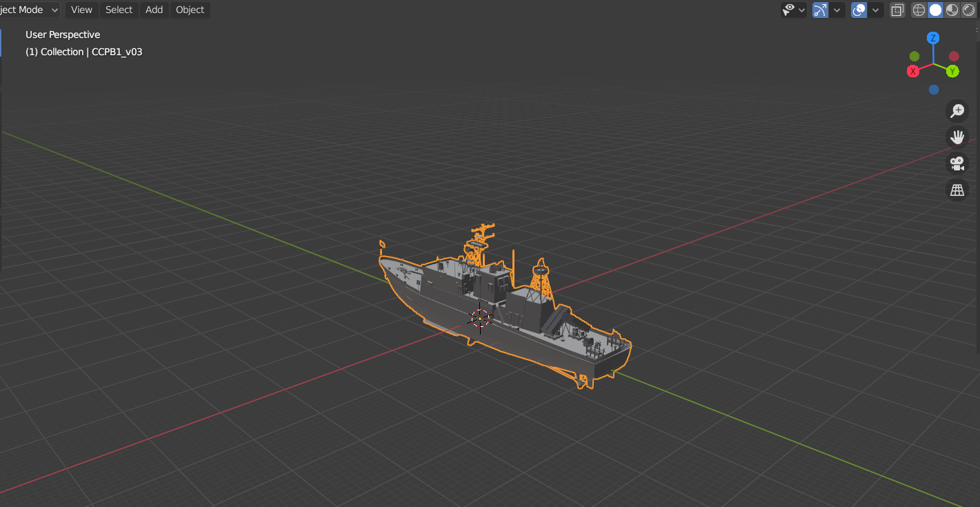Switch to Material Preview shading

(952, 10)
